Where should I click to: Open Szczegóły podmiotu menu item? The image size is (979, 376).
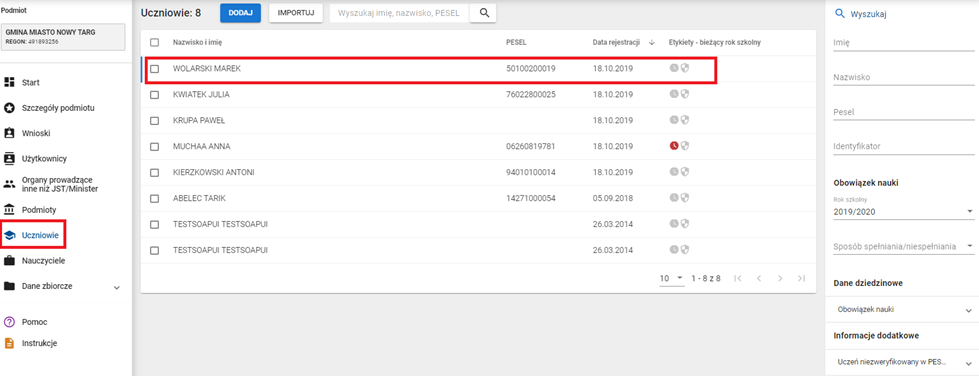tap(58, 108)
